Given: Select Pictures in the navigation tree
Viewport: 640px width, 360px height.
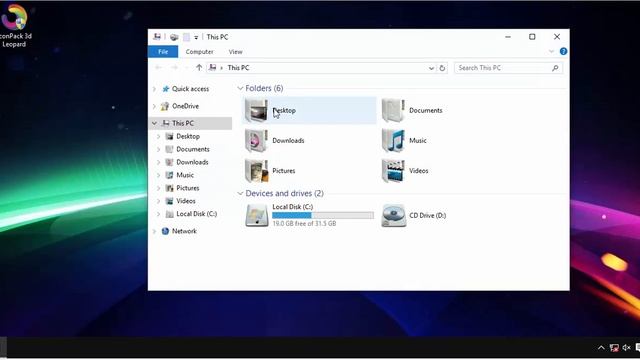Looking at the screenshot, I should 188,188.
